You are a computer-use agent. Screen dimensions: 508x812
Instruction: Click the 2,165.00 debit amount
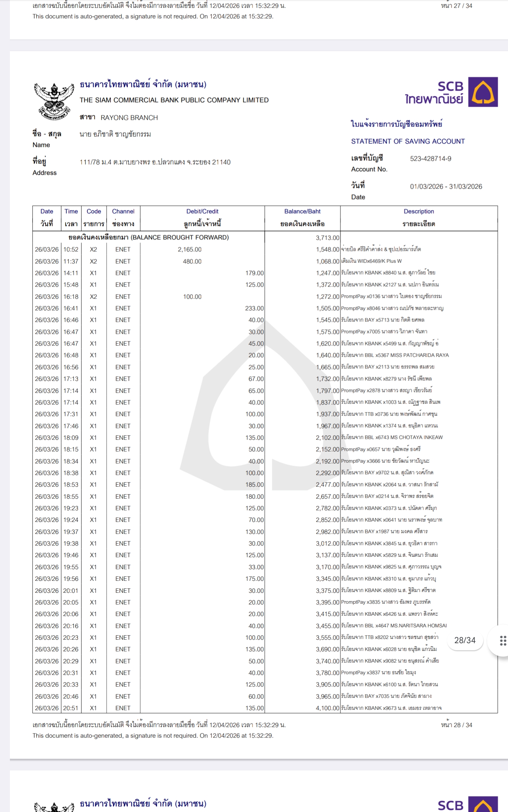(x=189, y=250)
